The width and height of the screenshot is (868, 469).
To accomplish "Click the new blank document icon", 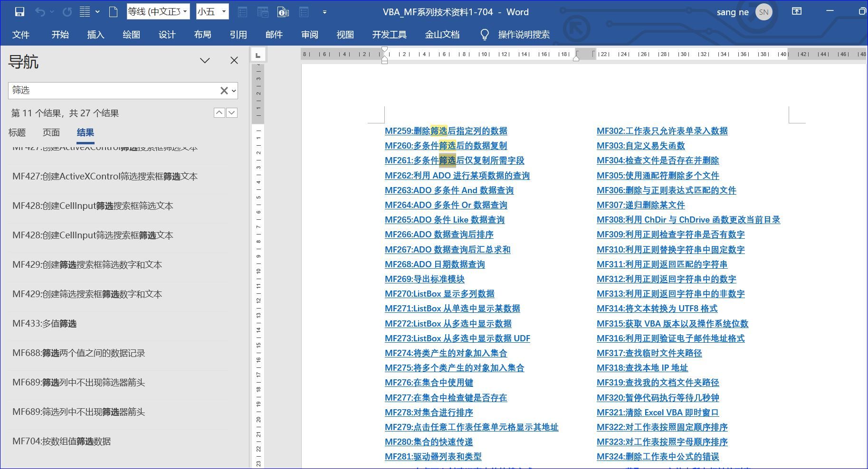I will coord(113,12).
